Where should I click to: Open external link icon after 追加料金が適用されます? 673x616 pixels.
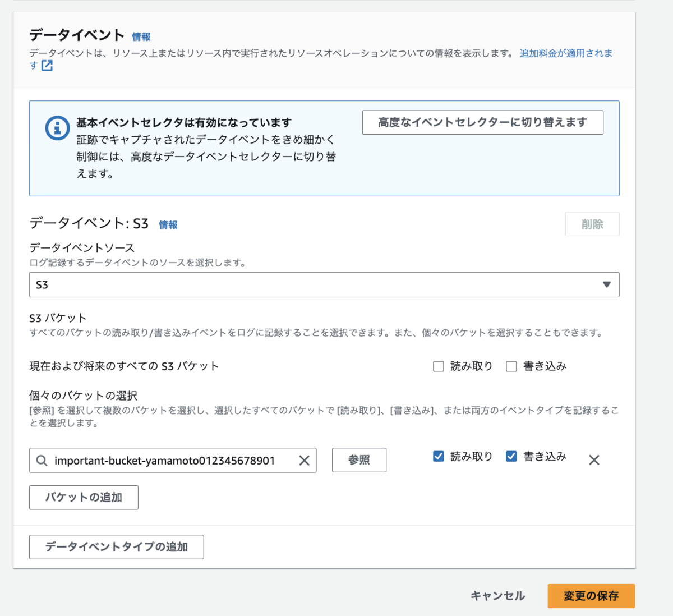point(47,66)
